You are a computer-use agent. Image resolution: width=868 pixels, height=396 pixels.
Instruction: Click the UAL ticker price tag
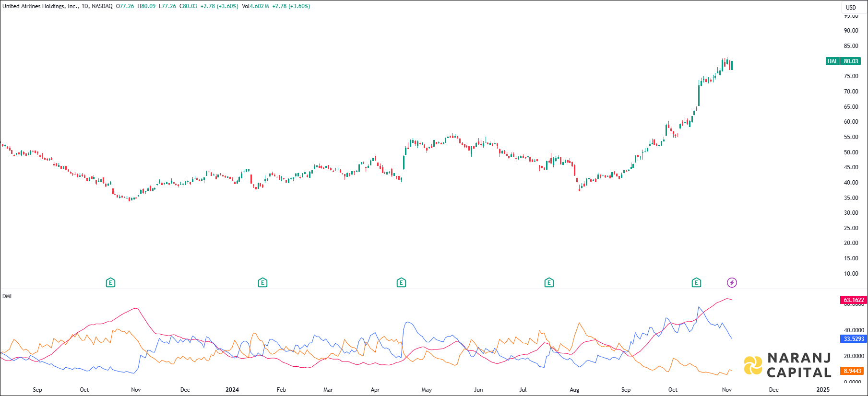(x=832, y=61)
